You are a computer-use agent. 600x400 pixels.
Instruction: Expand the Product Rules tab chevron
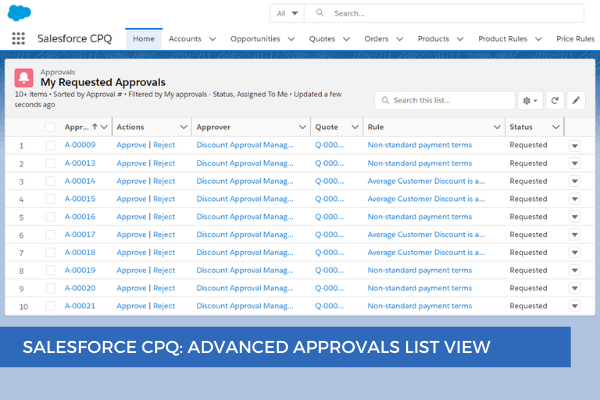pyautogui.click(x=538, y=39)
